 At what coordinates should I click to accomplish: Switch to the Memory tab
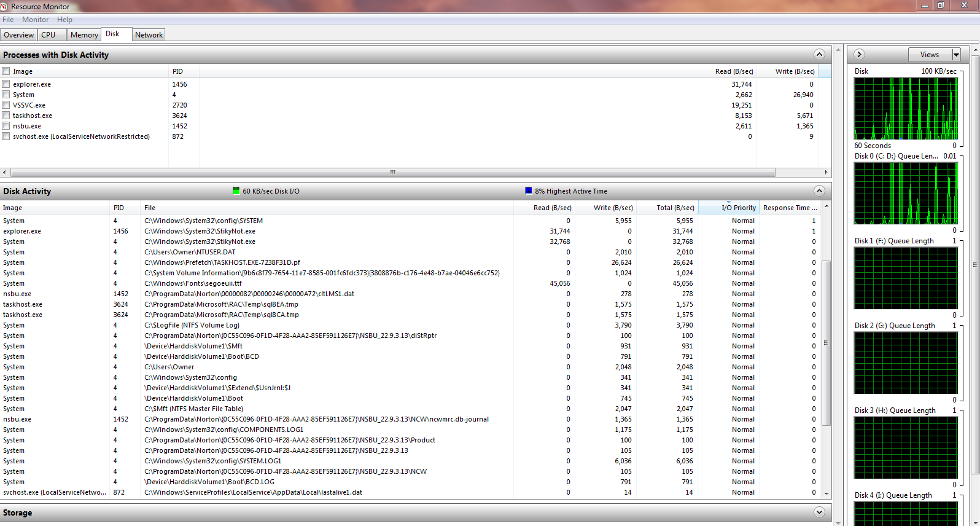coord(84,35)
